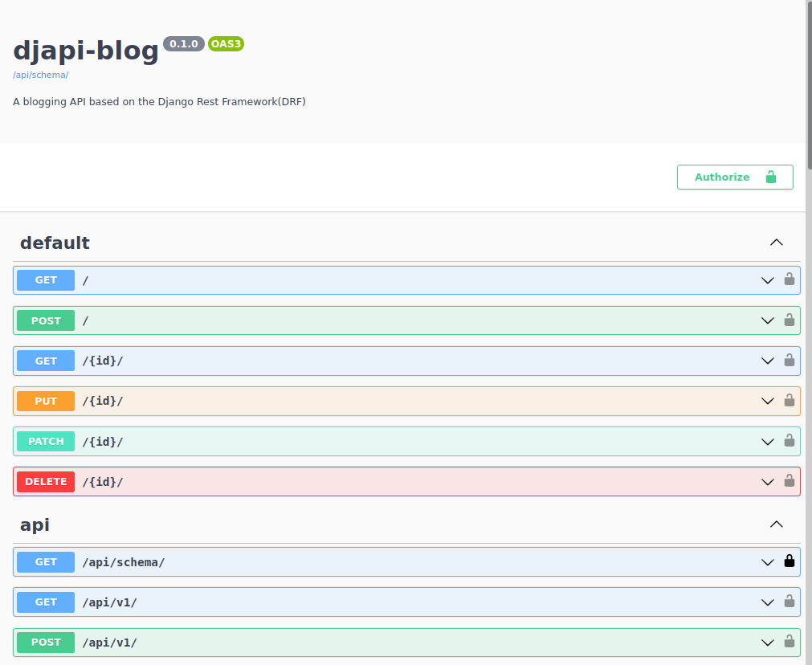Click the lock icon on GET /api/v1/ row
The height and width of the screenshot is (665, 812).
coord(790,601)
